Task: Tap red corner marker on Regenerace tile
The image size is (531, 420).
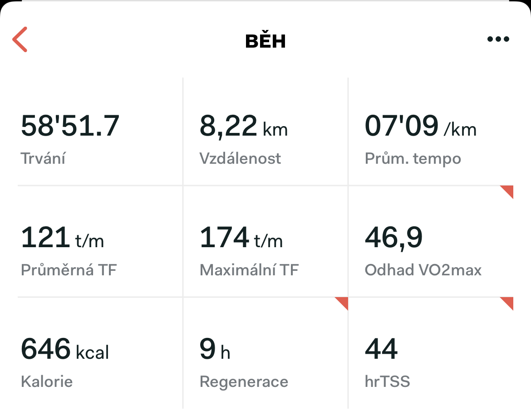Action: 341,303
